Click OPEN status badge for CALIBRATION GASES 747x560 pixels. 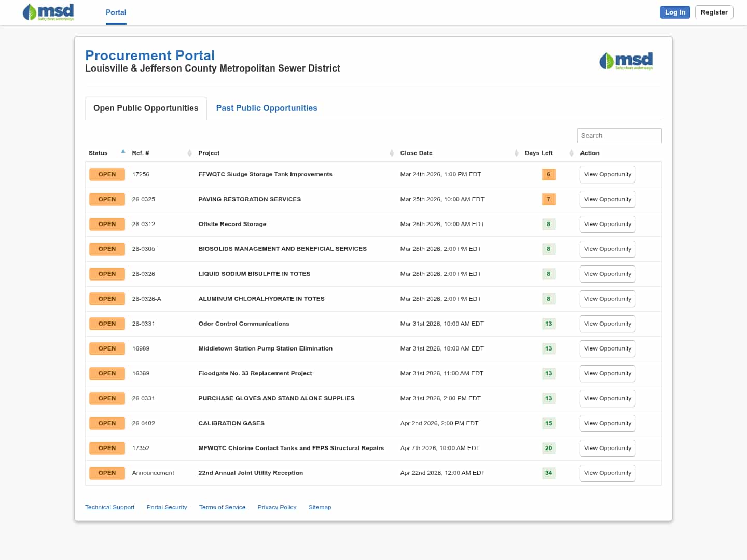(x=107, y=423)
